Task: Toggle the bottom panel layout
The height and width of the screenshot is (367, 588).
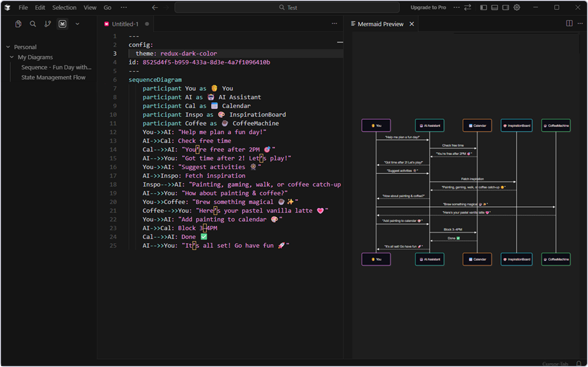Action: point(494,7)
